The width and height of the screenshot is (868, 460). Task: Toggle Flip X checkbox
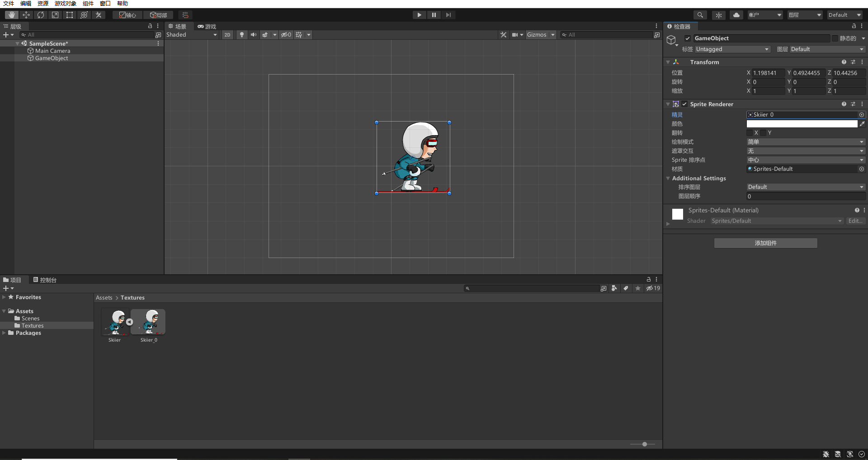750,133
